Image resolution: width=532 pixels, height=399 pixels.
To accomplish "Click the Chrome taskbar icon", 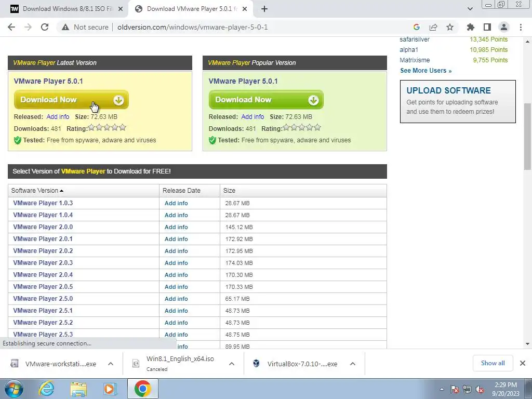I will (x=142, y=389).
